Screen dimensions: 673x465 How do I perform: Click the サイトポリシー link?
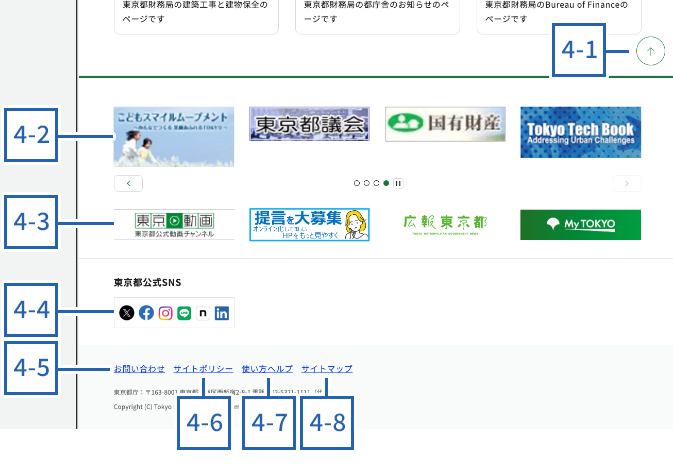click(x=203, y=369)
